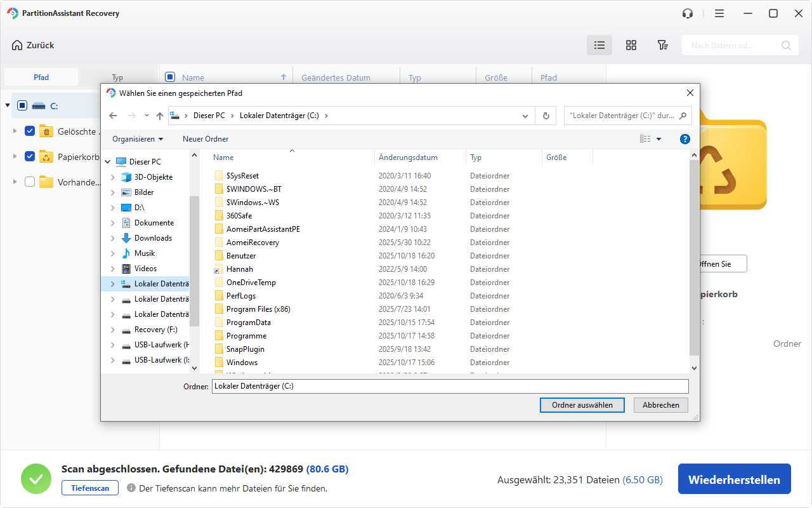The width and height of the screenshot is (812, 508).
Task: Create a new folder with Neuer Ordner
Action: (206, 139)
